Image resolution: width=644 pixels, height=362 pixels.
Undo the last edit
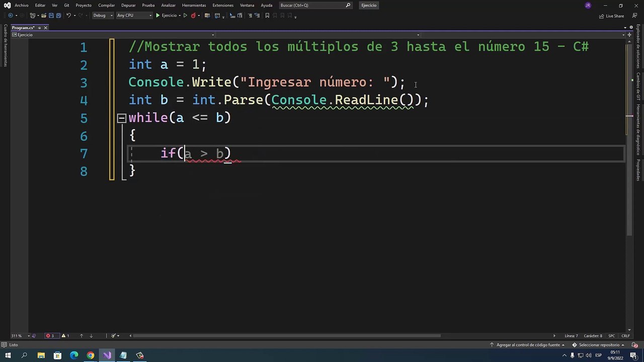pos(68,16)
